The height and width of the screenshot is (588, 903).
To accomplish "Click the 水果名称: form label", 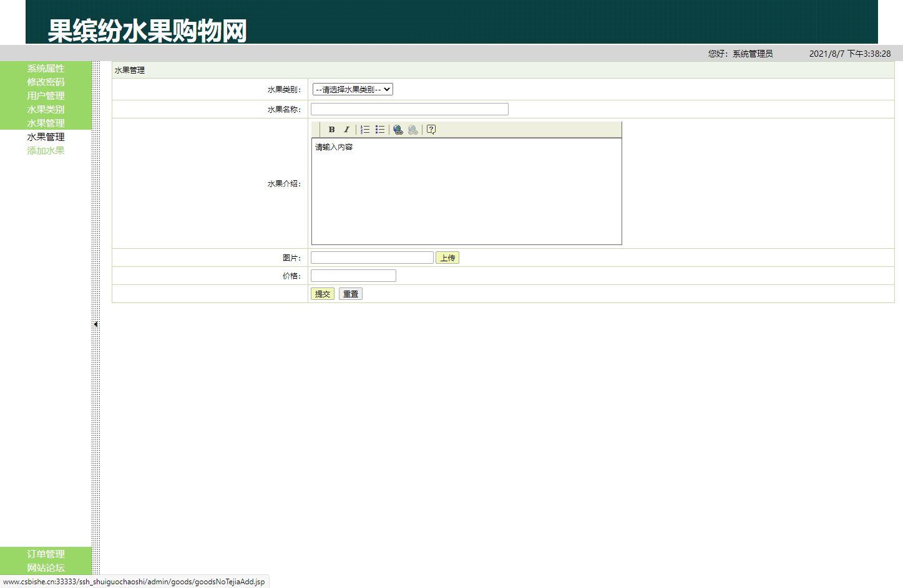I will (284, 110).
